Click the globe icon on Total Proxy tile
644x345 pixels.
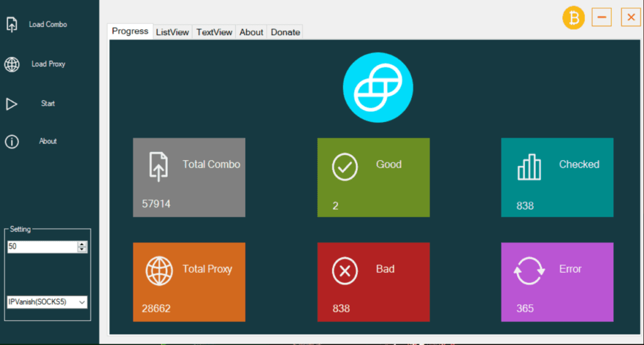159,271
